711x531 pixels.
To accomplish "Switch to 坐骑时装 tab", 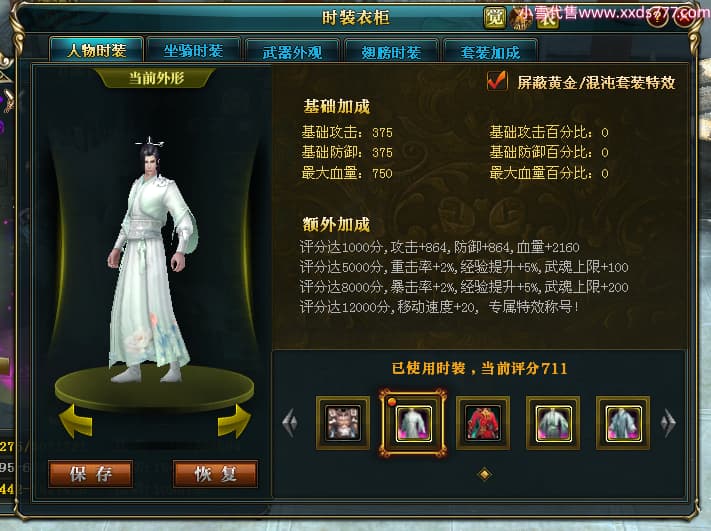I will tap(194, 51).
